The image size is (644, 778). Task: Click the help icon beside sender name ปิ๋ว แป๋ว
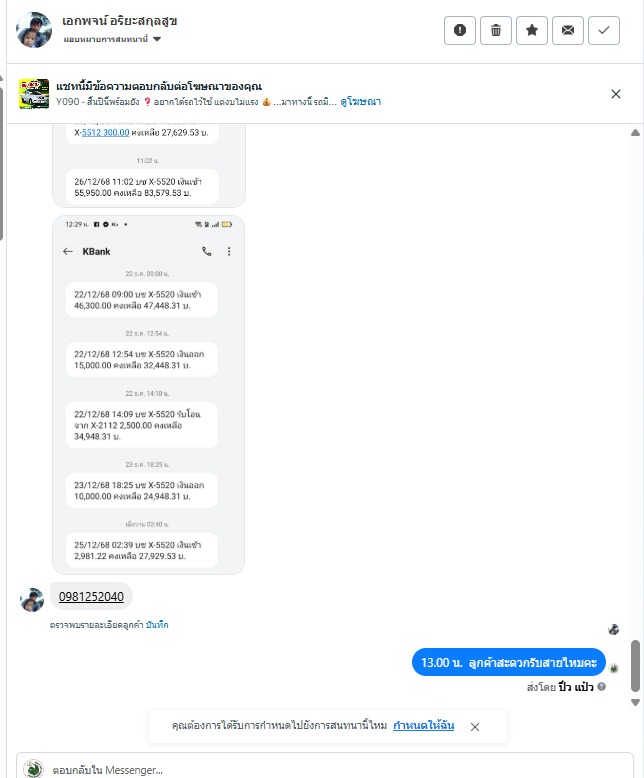601,687
